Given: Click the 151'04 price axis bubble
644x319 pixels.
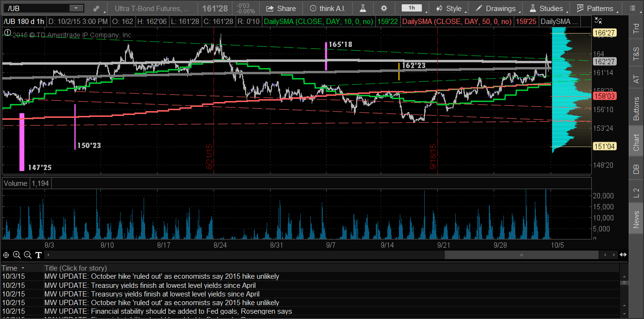Looking at the screenshot, I should 604,147.
